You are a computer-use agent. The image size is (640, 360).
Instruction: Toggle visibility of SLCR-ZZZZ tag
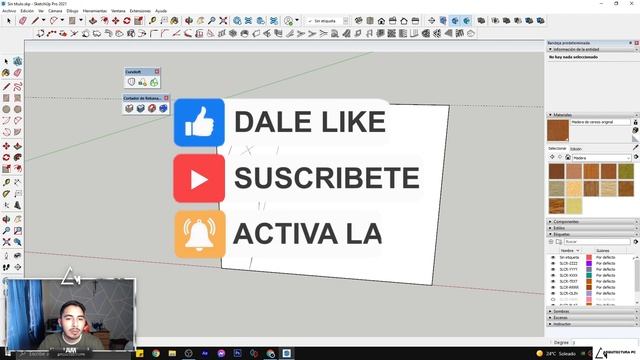[553, 264]
